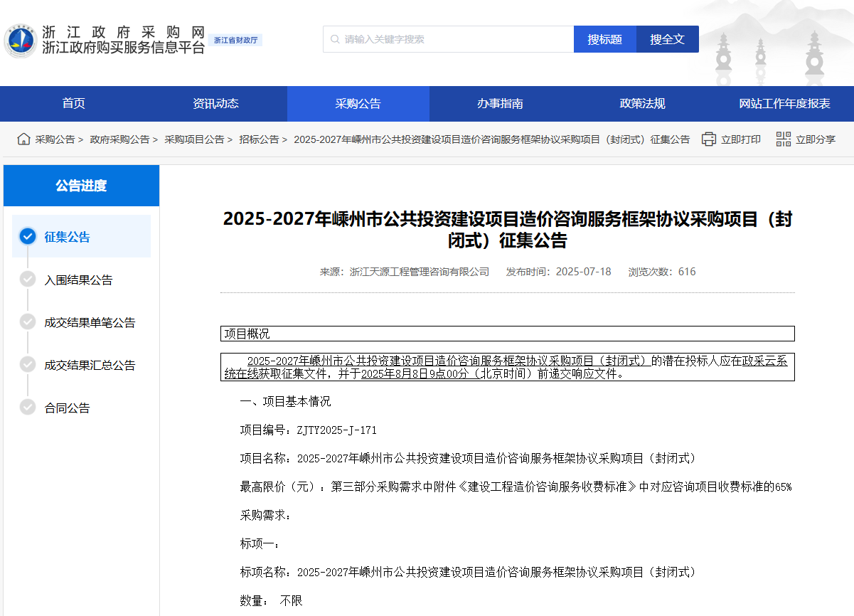The width and height of the screenshot is (854, 616).
Task: Click the print icon for 立即打印
Action: click(708, 139)
